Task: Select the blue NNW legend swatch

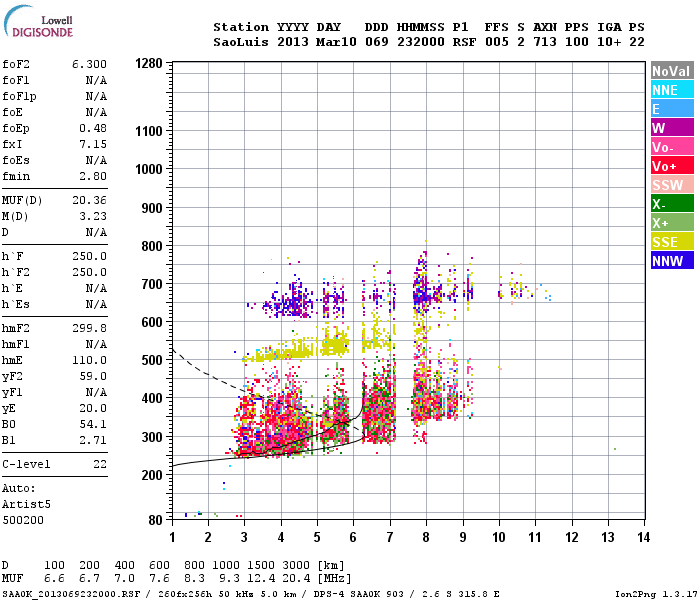Action: click(x=672, y=261)
